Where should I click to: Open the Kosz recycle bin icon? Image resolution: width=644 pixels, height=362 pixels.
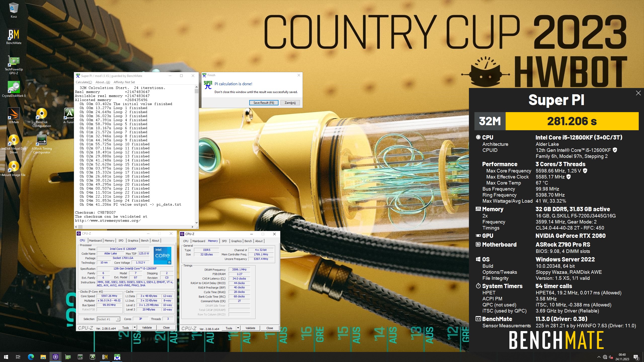point(14,10)
